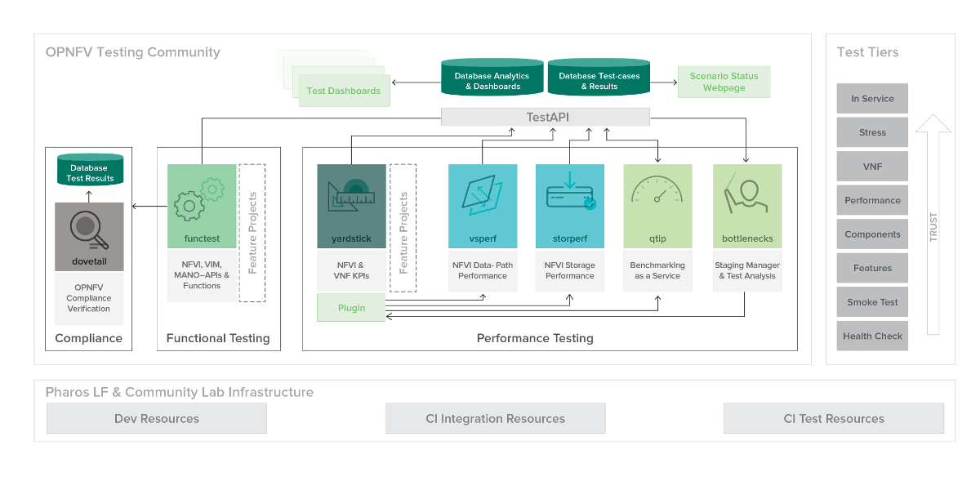Click the CI Integration Resources block
The width and height of the screenshot is (980, 490).
tap(495, 418)
